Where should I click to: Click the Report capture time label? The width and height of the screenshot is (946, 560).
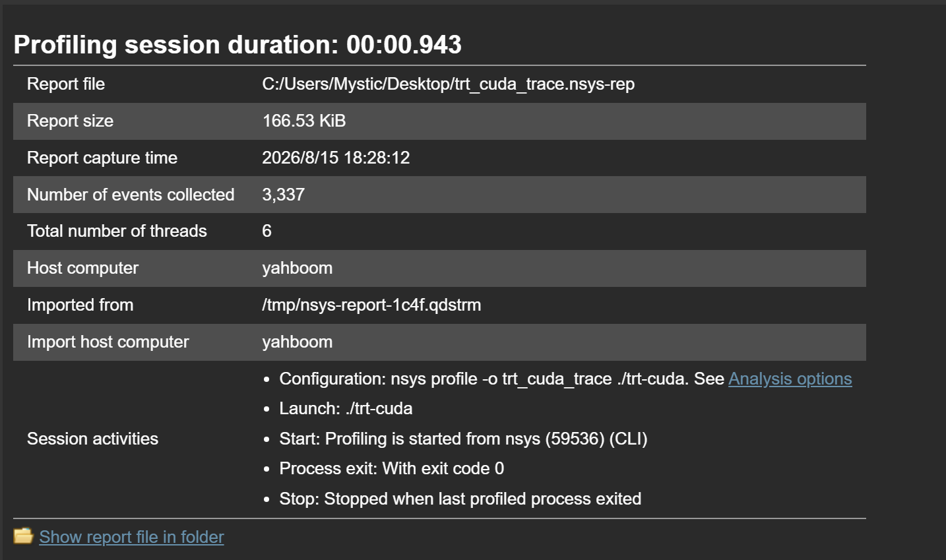[102, 158]
